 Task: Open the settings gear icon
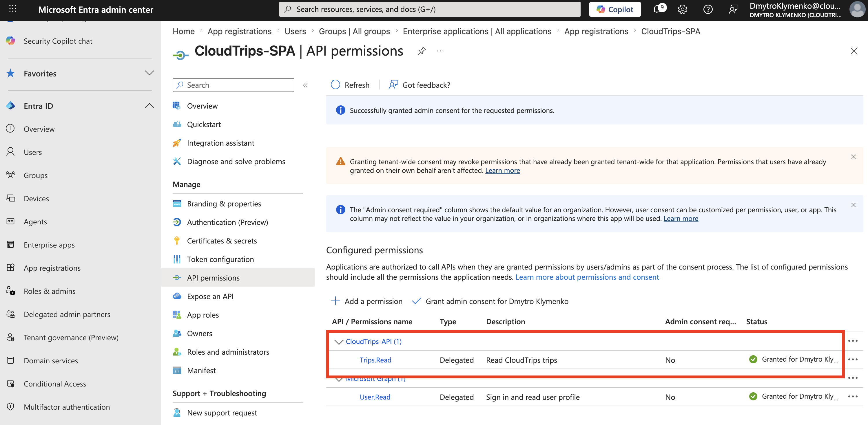682,10
